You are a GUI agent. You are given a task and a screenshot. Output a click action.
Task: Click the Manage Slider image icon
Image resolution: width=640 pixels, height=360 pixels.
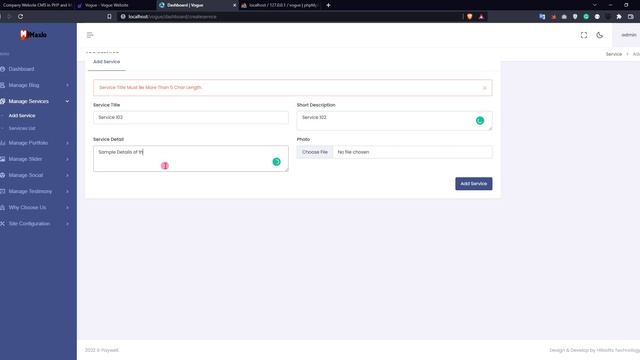pos(2,159)
